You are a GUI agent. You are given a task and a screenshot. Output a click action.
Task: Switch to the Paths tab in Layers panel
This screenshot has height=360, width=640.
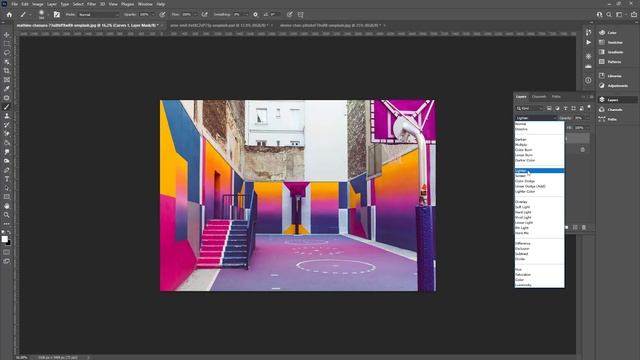556,97
